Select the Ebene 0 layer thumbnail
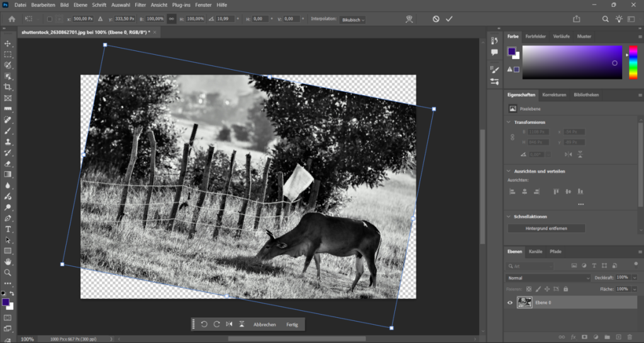The width and height of the screenshot is (644, 343). (525, 303)
